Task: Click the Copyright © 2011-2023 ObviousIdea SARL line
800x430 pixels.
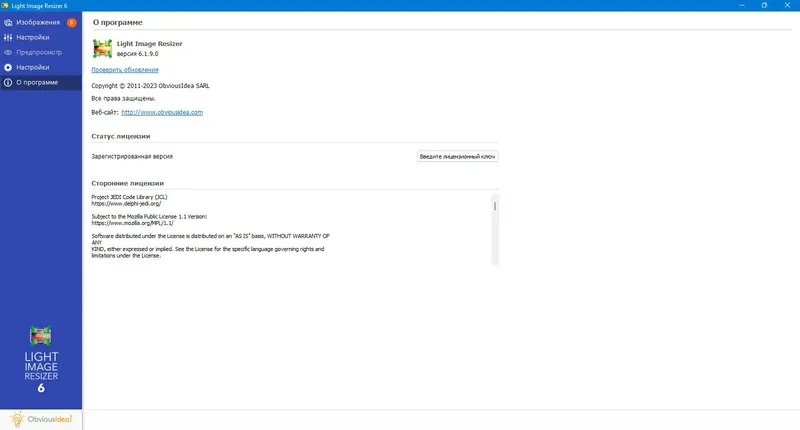Action: click(151, 86)
